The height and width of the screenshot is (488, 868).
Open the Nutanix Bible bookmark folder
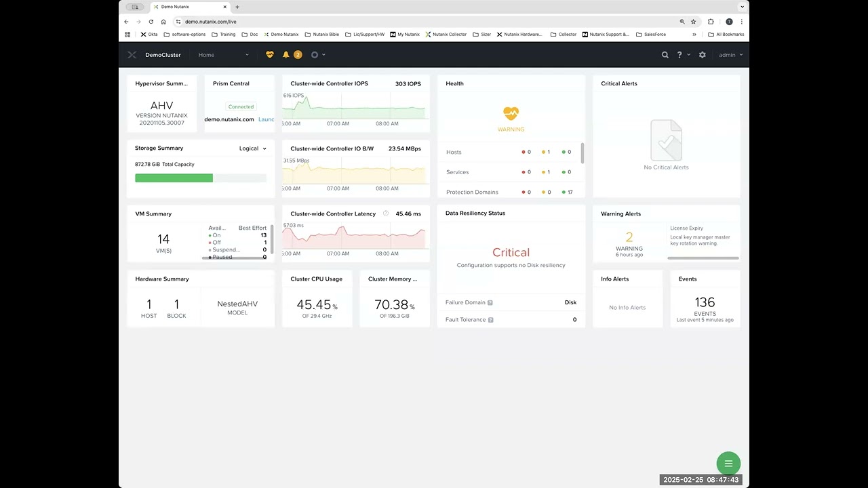point(321,34)
